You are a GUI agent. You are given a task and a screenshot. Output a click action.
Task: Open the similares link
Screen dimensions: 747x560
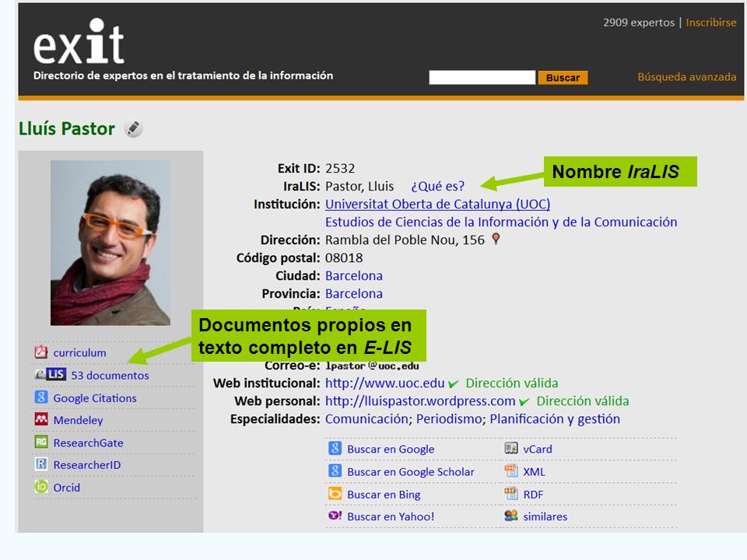pyautogui.click(x=545, y=516)
